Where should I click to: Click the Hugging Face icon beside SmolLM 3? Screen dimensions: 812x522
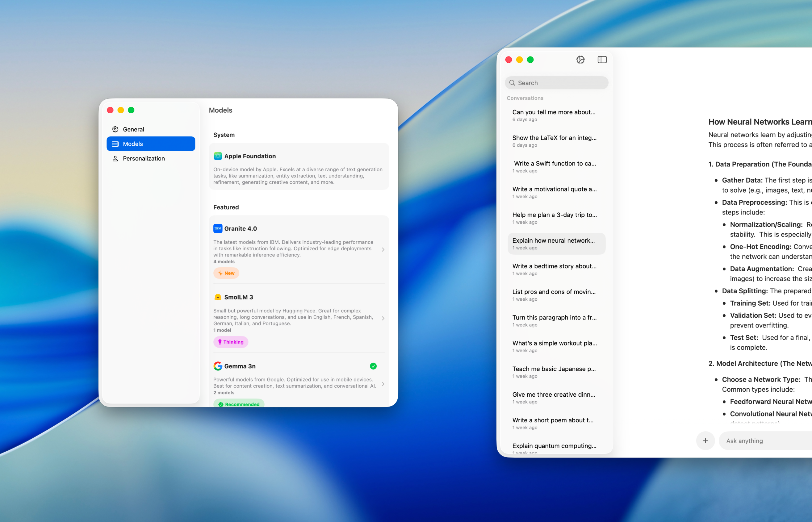(218, 297)
